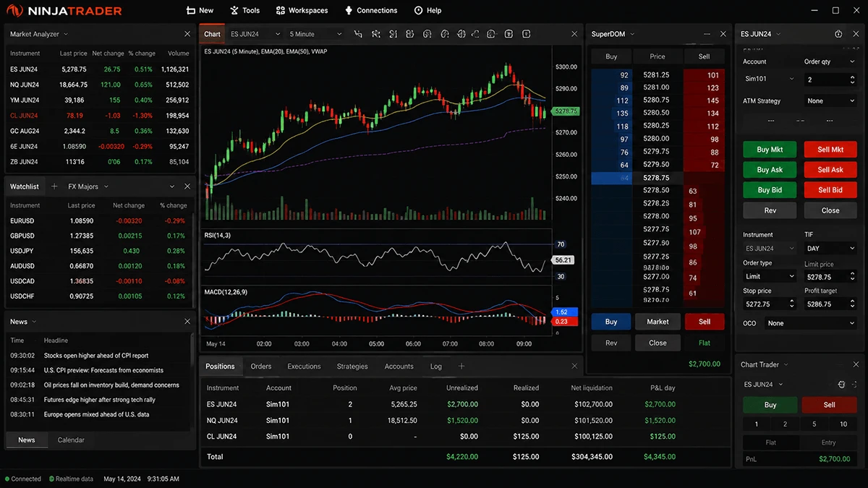The width and height of the screenshot is (868, 488).
Task: Switch to the Executions tab
Action: [x=304, y=367]
